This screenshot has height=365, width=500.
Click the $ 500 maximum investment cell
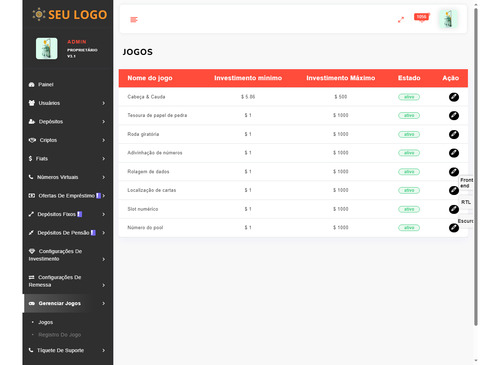341,97
